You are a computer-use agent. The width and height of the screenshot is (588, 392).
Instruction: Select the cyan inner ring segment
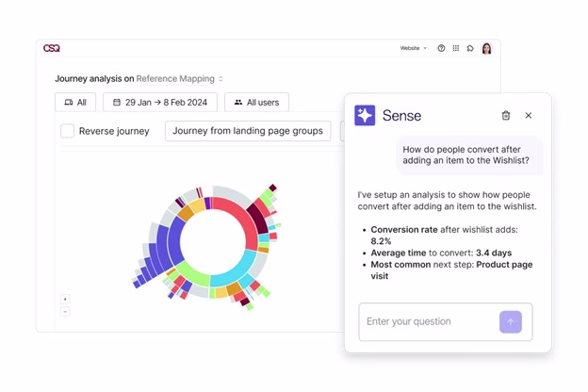point(235,270)
